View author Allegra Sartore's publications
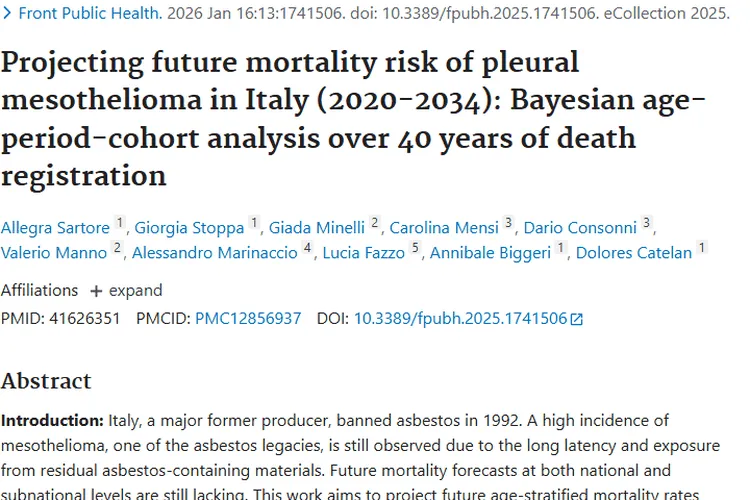750x500 pixels. coord(55,227)
